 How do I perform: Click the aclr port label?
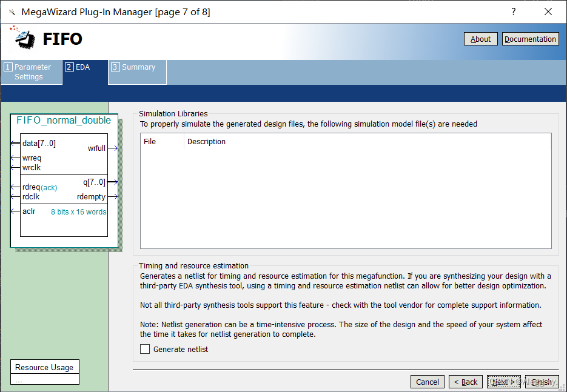pyautogui.click(x=29, y=211)
